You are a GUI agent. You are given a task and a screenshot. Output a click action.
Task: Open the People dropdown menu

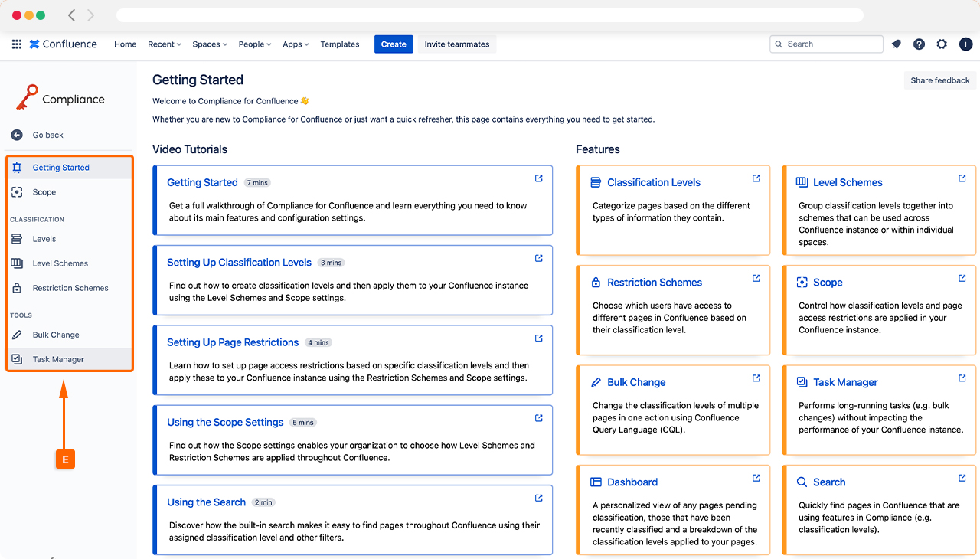(254, 44)
